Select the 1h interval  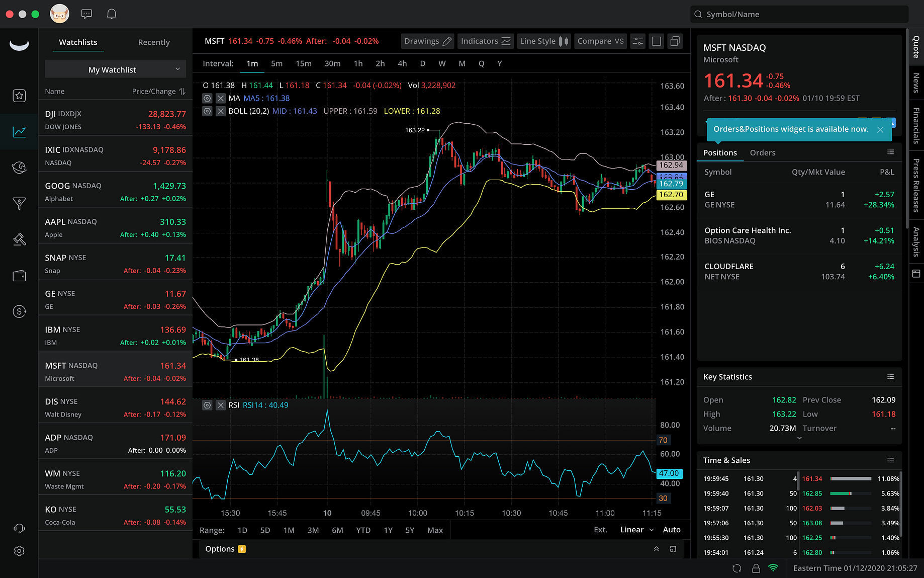point(358,63)
